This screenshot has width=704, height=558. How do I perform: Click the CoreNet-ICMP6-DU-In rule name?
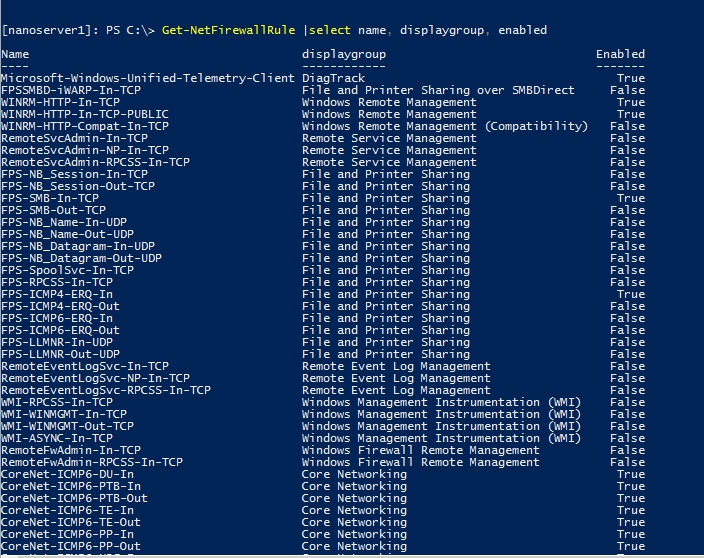point(67,474)
